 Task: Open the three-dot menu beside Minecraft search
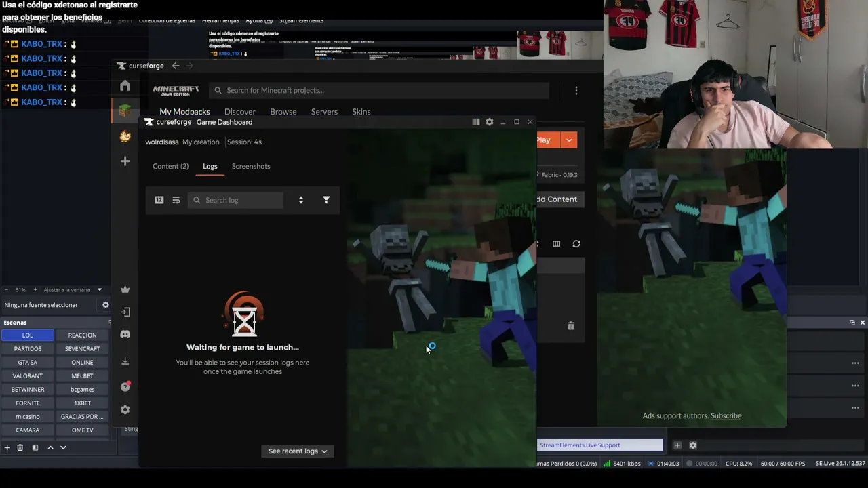point(576,90)
